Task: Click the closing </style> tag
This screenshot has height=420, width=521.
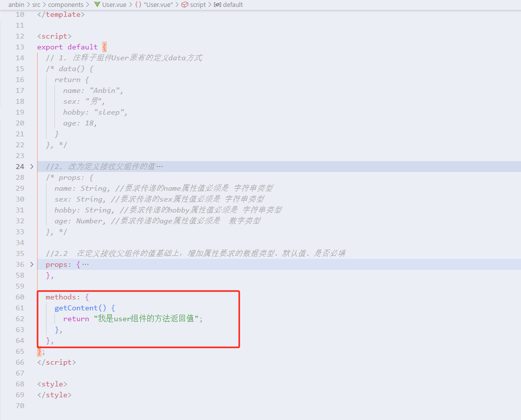Action: click(54, 395)
